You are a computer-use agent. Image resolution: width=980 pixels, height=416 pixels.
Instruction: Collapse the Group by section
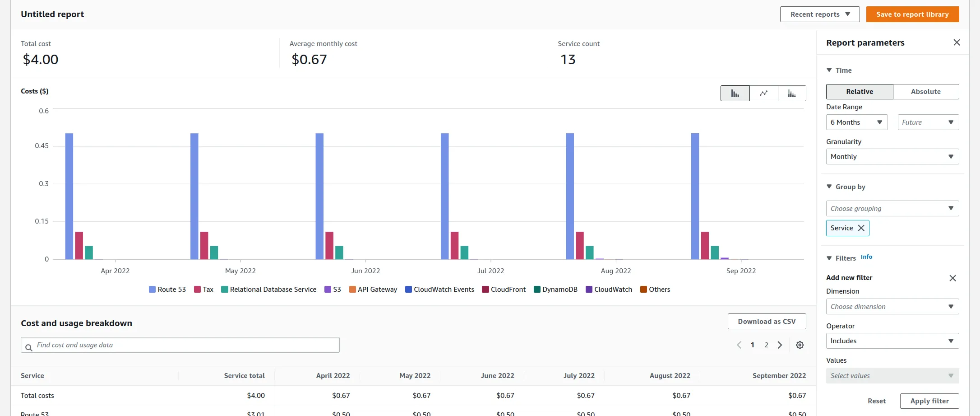click(829, 187)
